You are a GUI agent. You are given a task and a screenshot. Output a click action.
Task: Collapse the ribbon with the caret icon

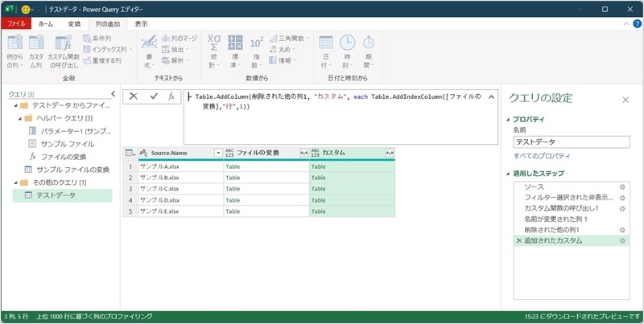click(626, 24)
